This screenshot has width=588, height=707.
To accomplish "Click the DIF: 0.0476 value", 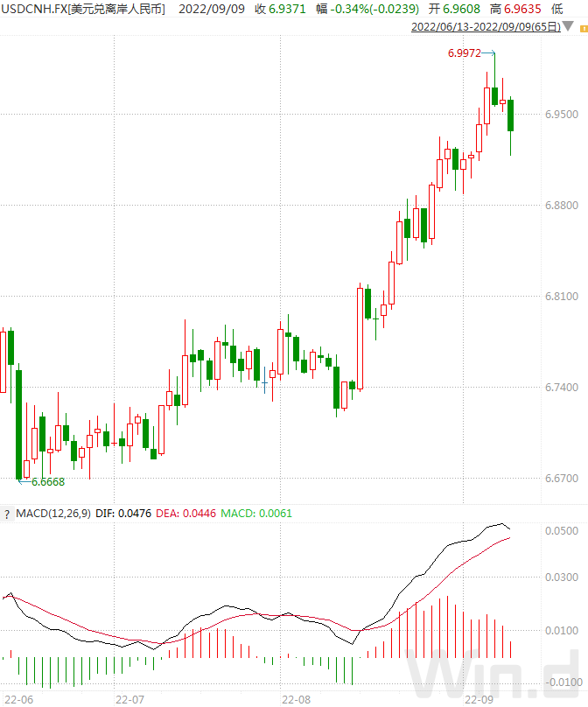I will 123,513.
